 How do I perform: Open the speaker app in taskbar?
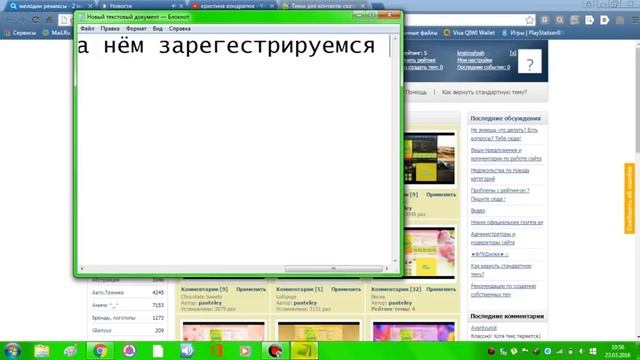coord(187,351)
